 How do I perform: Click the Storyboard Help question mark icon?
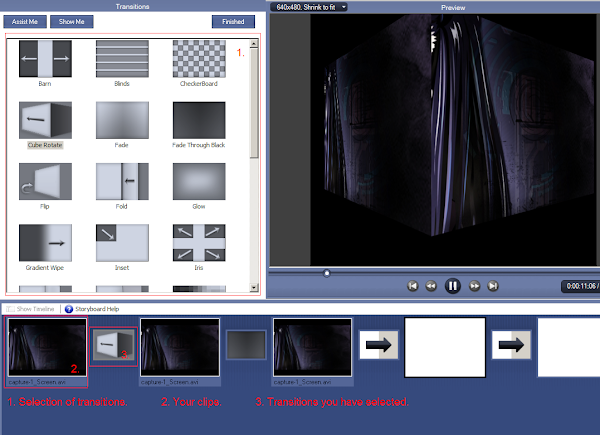coord(69,309)
